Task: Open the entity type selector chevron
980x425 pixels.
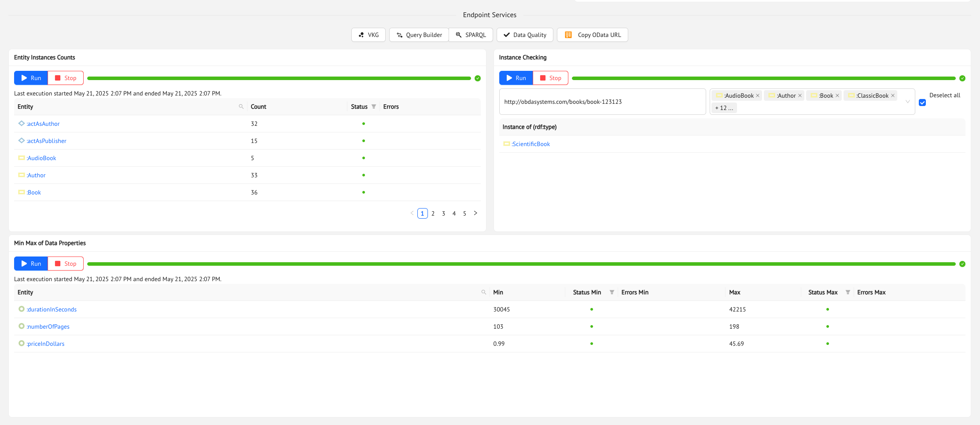Action: point(908,101)
